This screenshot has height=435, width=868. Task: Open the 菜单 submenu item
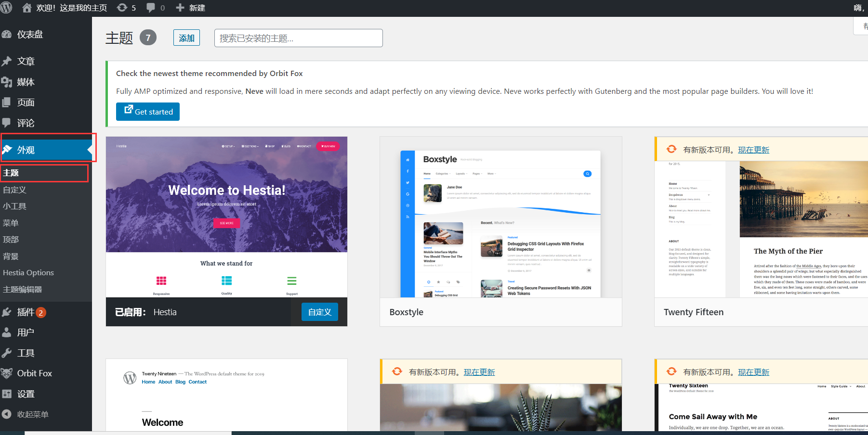click(x=11, y=223)
